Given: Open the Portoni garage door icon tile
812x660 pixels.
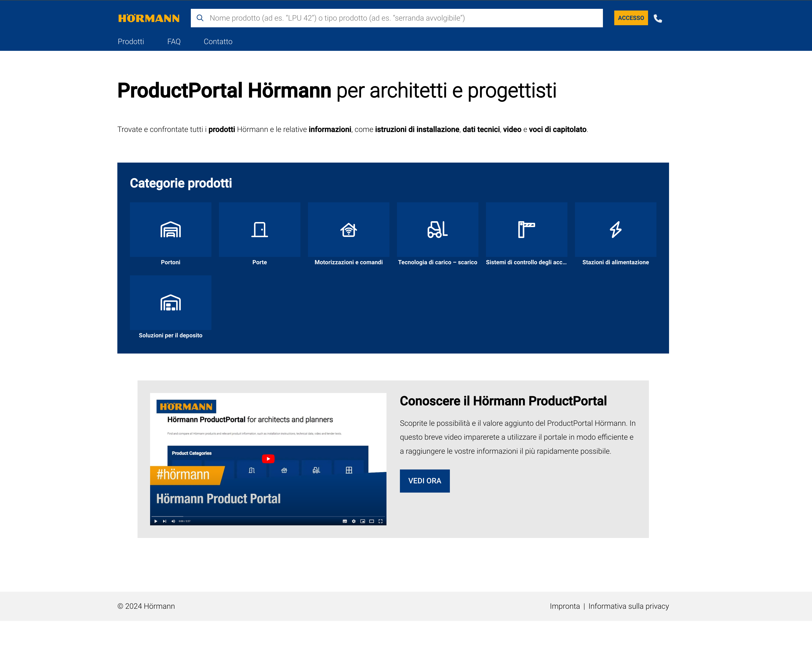Looking at the screenshot, I should (171, 230).
